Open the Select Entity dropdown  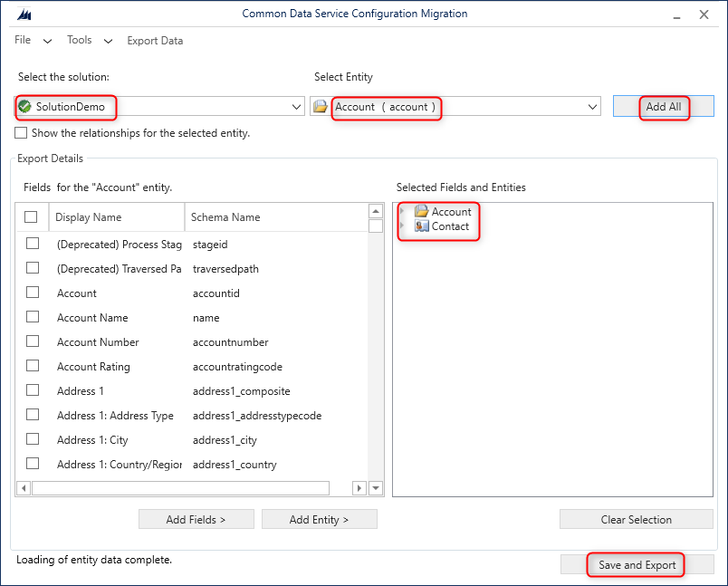tap(593, 107)
